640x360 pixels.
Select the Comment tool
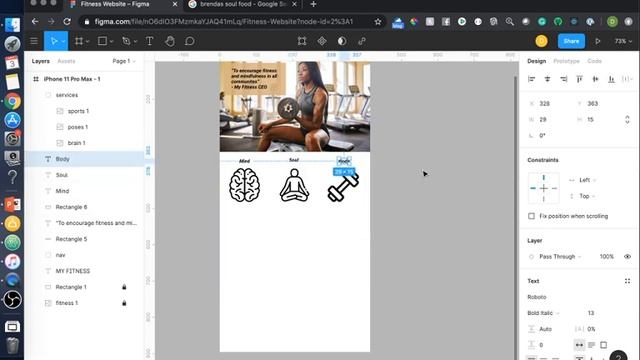190,41
